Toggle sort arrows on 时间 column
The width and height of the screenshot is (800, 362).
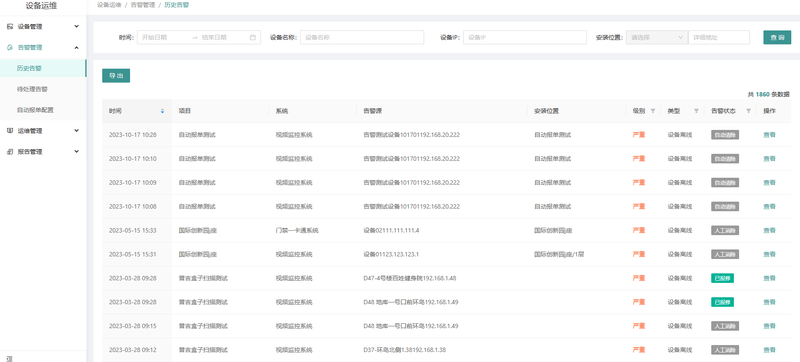point(163,111)
